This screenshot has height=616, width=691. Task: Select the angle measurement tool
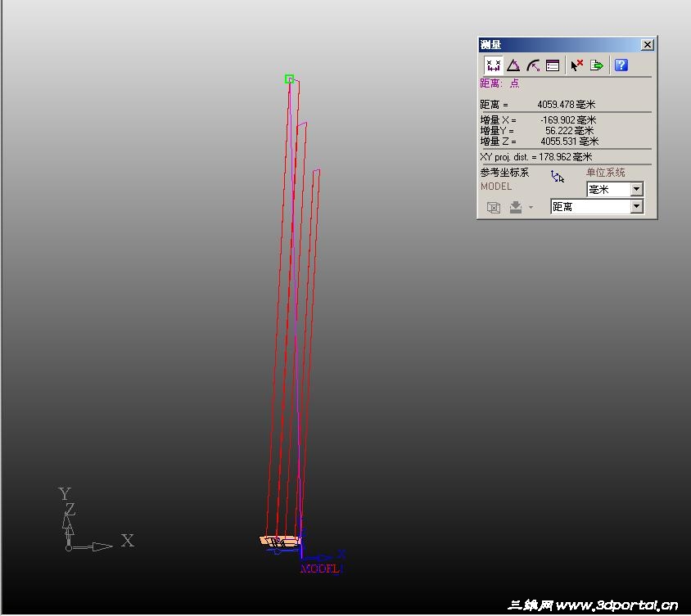pyautogui.click(x=513, y=65)
